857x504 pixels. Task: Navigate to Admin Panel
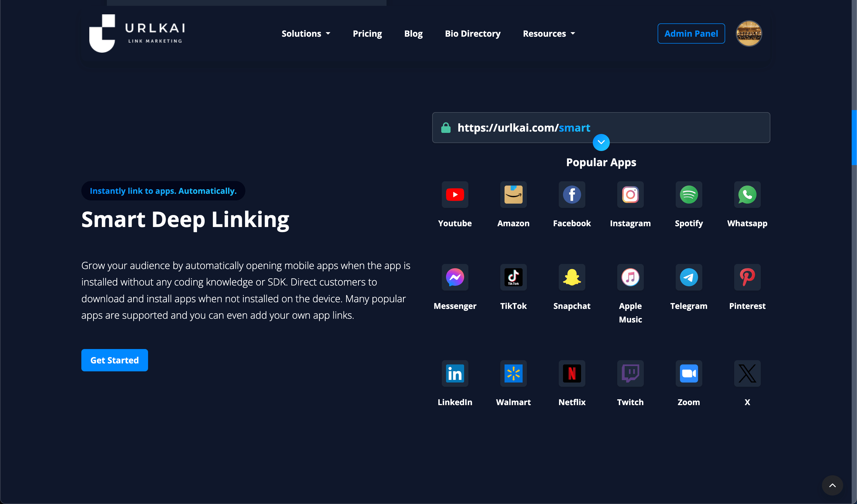click(691, 33)
